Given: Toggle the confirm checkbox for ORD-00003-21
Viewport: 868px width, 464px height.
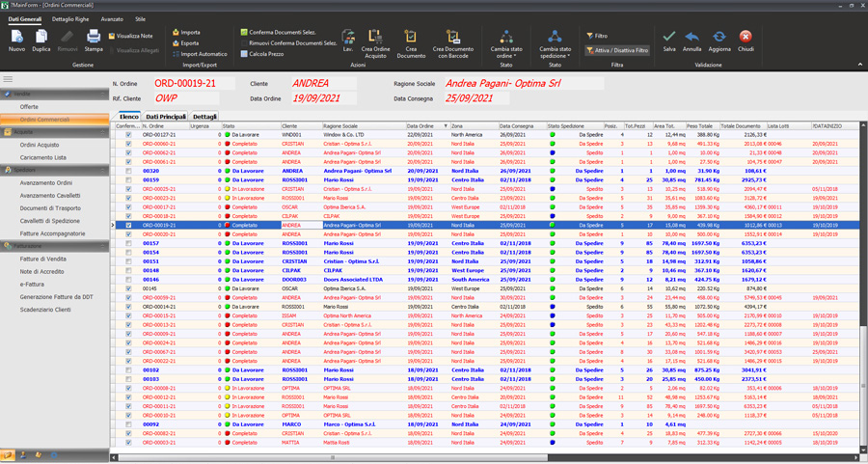Looking at the screenshot, I should 128,443.
